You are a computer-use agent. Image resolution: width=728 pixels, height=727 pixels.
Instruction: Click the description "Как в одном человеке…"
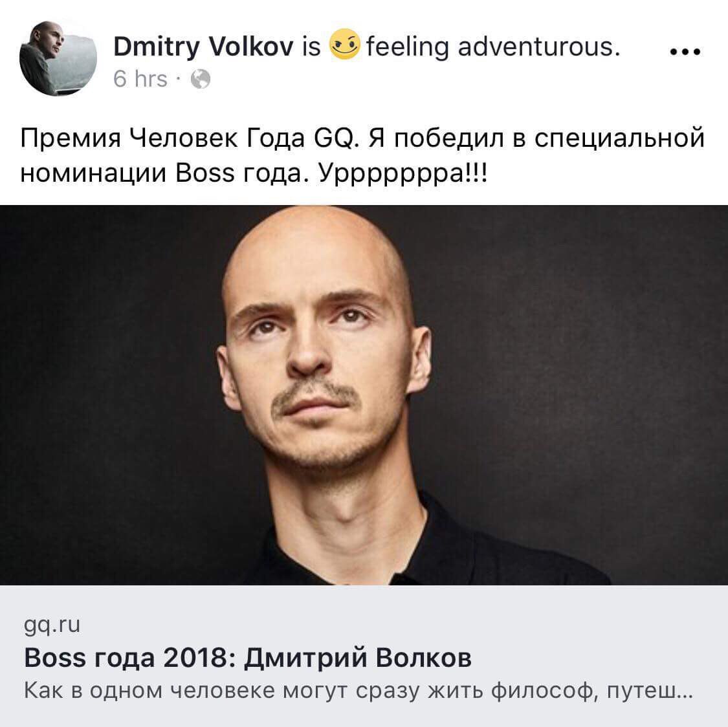[358, 691]
